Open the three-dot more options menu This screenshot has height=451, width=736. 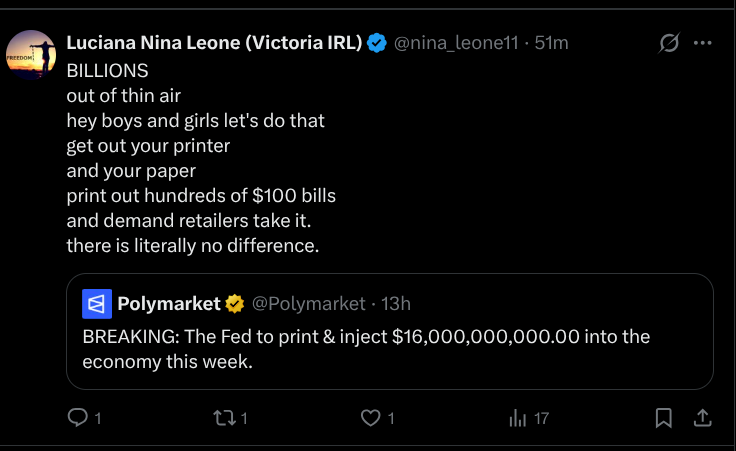[x=703, y=43]
